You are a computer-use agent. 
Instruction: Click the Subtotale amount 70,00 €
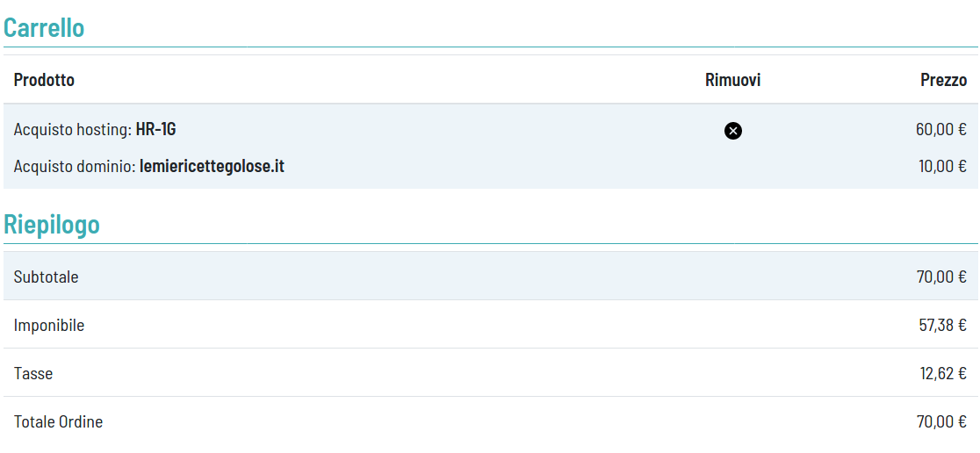coord(941,277)
